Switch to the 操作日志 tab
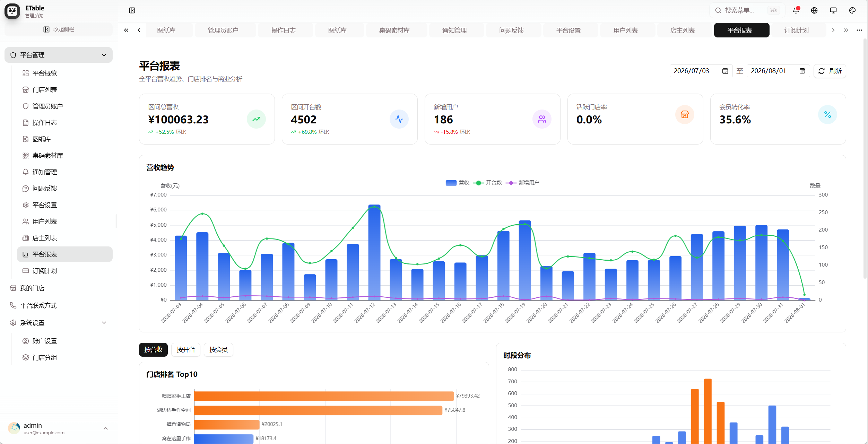The image size is (868, 444). point(286,30)
